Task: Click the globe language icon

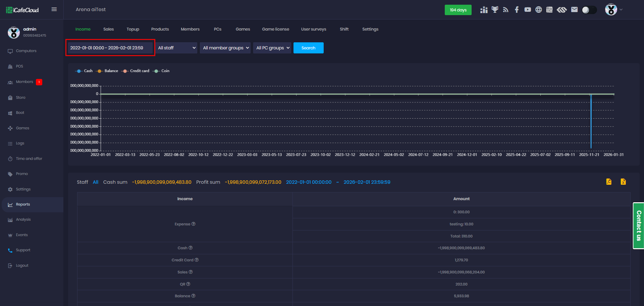Action: [538, 10]
